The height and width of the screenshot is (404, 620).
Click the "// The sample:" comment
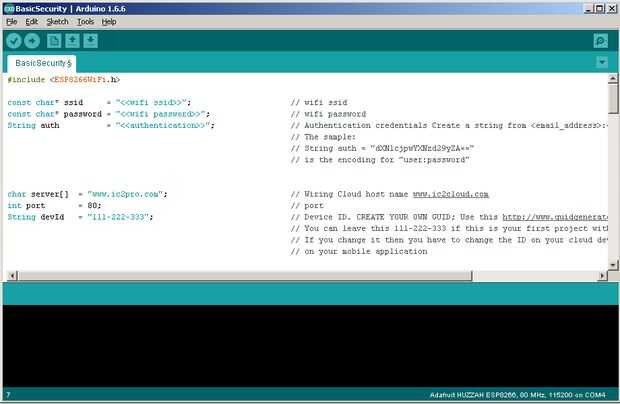pos(323,137)
